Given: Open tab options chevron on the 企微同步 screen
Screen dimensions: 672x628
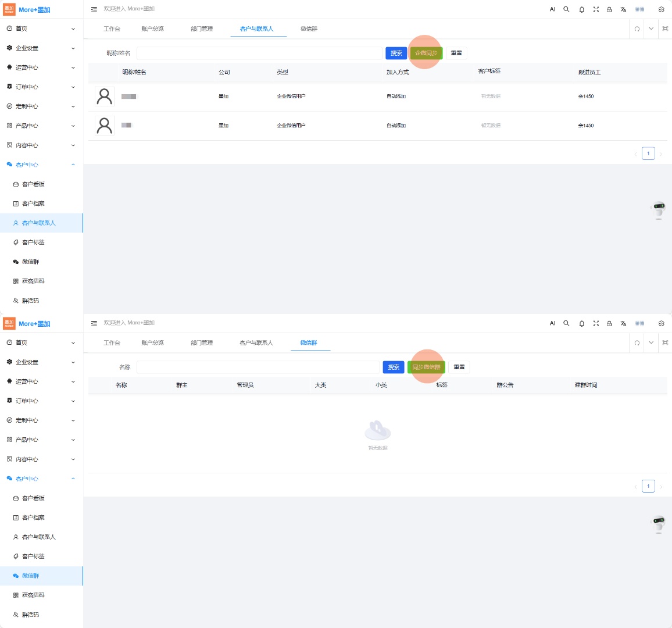Looking at the screenshot, I should pos(651,29).
